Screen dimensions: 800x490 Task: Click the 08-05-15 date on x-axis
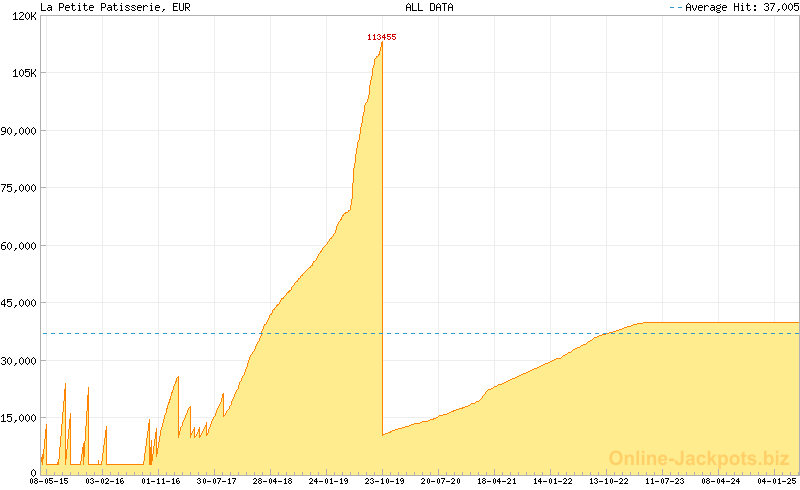pos(49,481)
